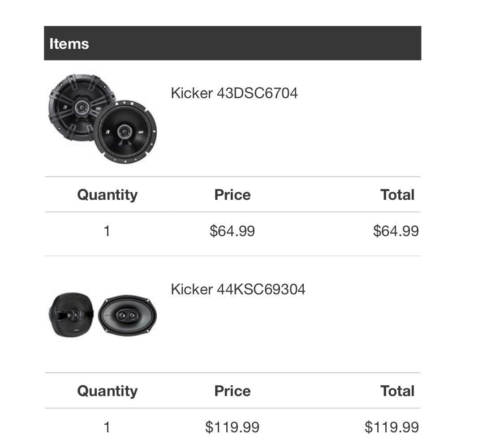
Task: Select the $64.99 price value
Action: (x=232, y=231)
